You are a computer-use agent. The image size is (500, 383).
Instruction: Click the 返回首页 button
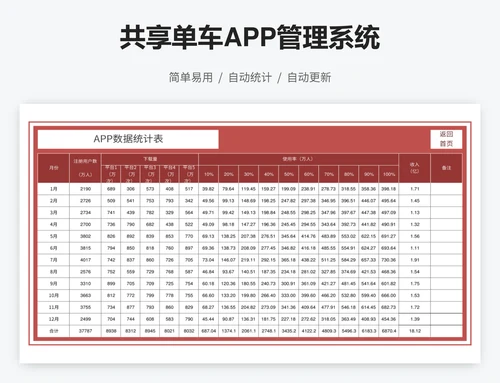click(x=446, y=139)
